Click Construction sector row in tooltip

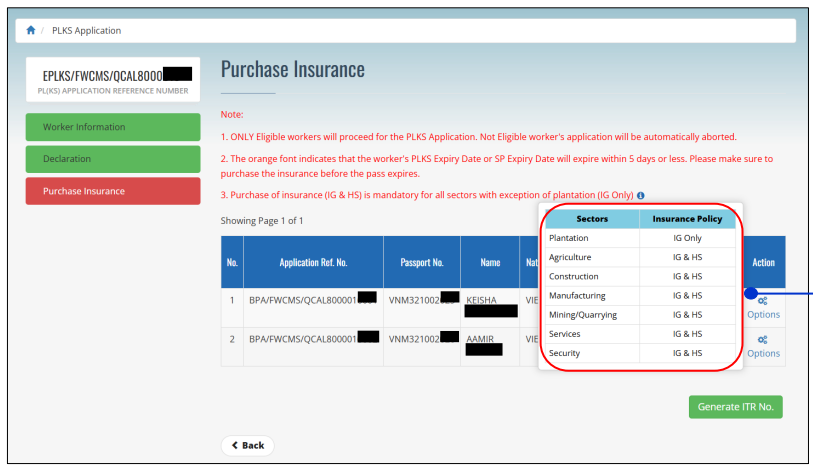[640, 276]
